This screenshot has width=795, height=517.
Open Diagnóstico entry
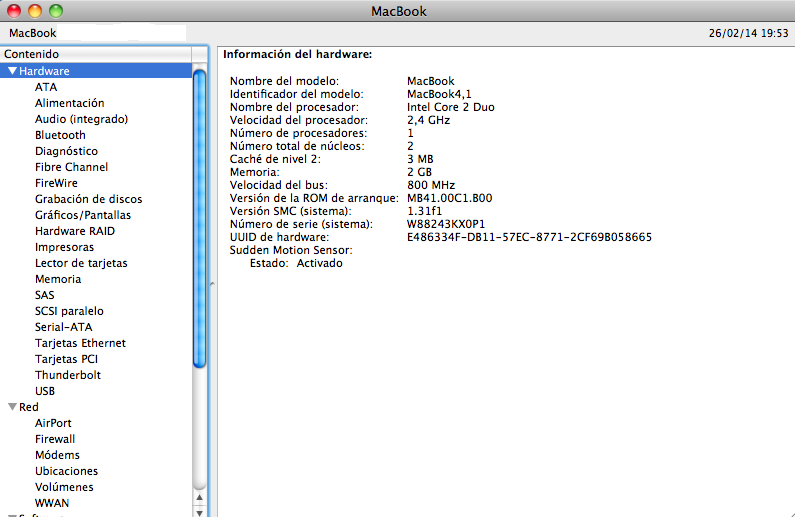click(66, 151)
